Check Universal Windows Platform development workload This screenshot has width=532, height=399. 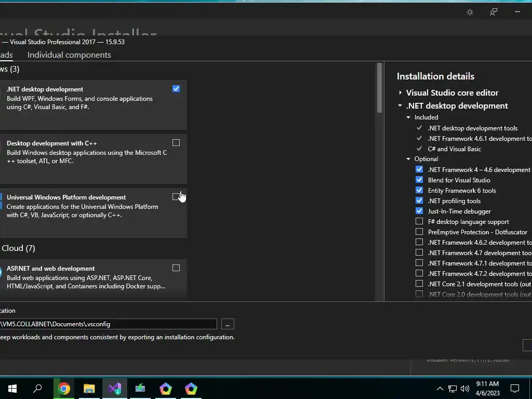pyautogui.click(x=176, y=197)
